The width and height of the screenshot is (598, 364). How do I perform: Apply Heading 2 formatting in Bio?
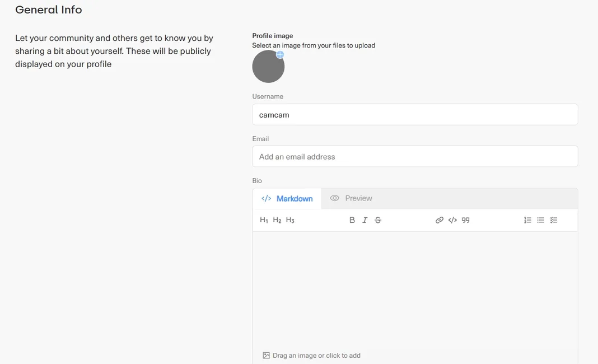click(x=277, y=220)
